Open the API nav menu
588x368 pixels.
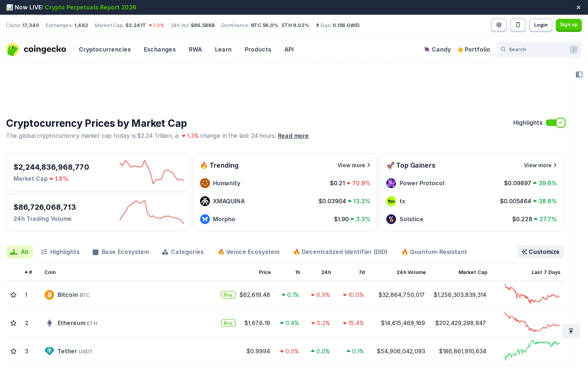289,49
